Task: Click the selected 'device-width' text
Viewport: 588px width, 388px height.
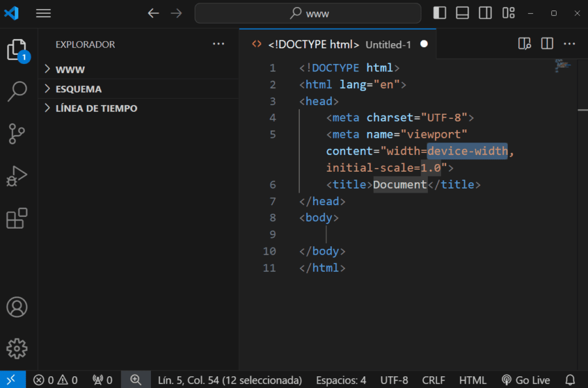Action: tap(467, 151)
